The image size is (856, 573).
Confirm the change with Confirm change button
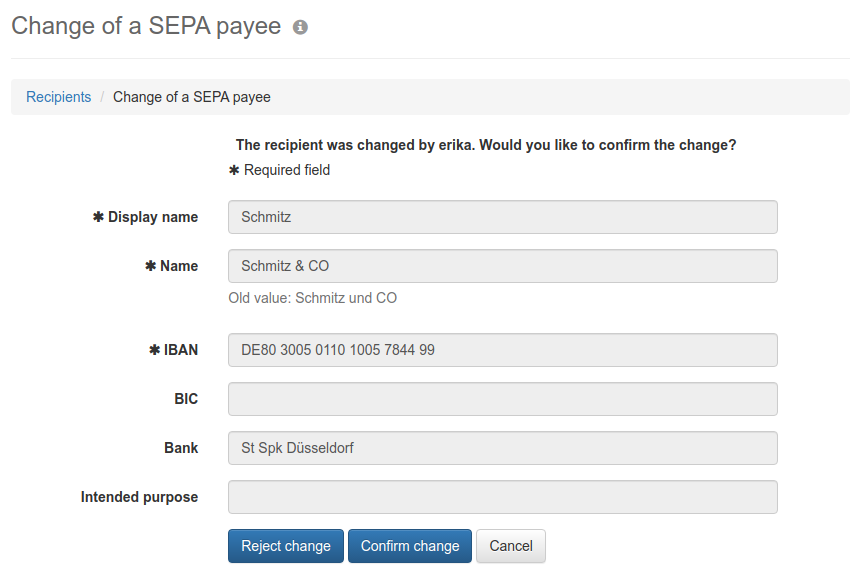(410, 546)
